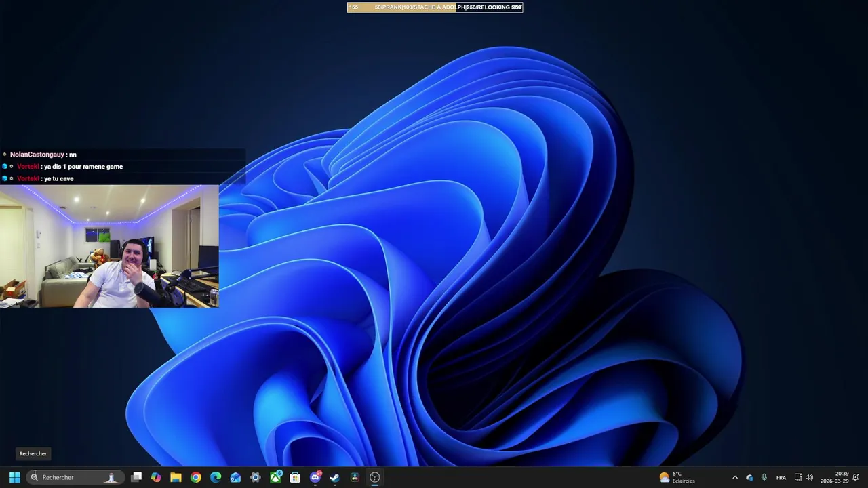Open the weather widget showing 5°C
The height and width of the screenshot is (488, 868).
click(677, 477)
